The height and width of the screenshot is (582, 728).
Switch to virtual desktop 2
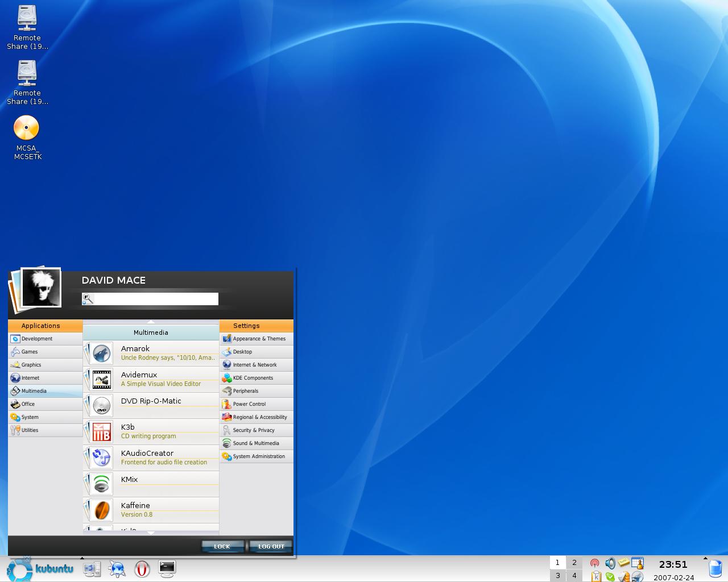pyautogui.click(x=574, y=562)
